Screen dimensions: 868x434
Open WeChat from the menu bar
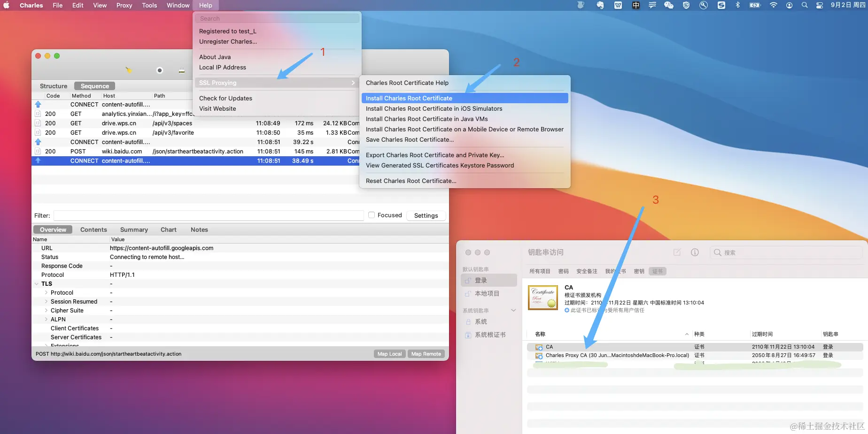tap(669, 5)
